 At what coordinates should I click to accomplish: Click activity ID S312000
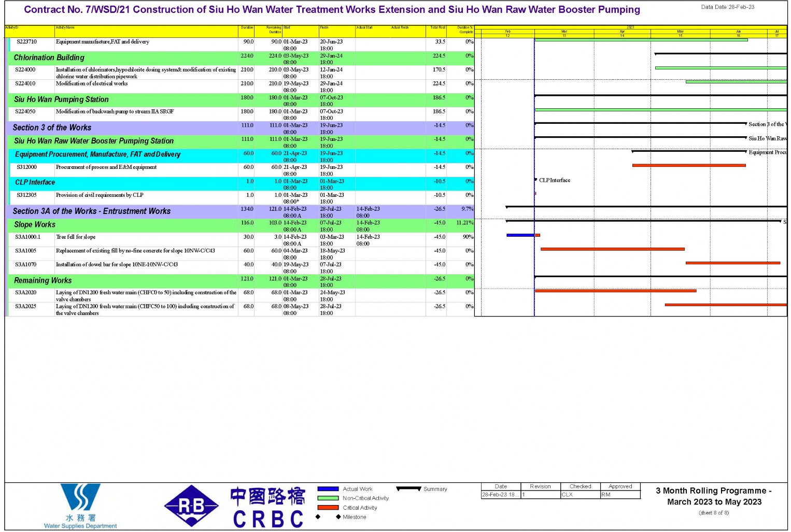pyautogui.click(x=26, y=167)
